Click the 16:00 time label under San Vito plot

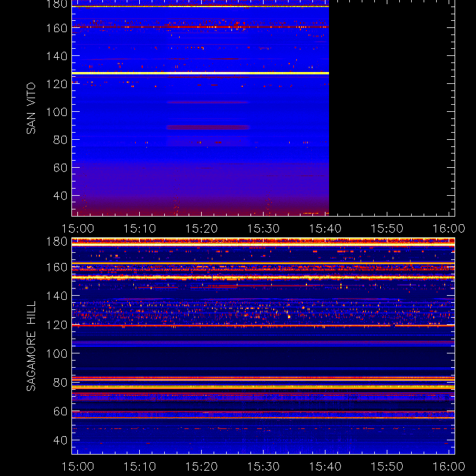point(449,228)
